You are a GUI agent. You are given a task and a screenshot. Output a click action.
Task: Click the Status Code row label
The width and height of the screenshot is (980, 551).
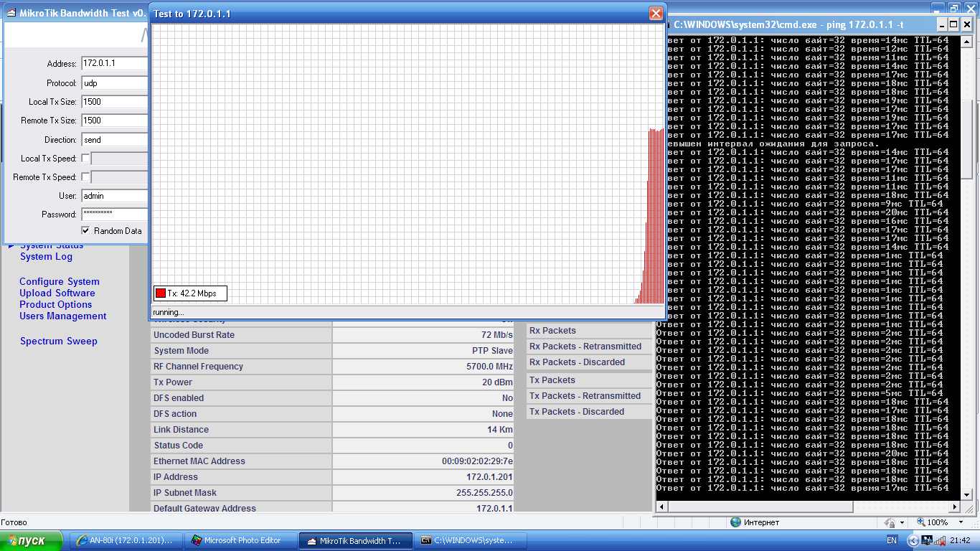(178, 446)
